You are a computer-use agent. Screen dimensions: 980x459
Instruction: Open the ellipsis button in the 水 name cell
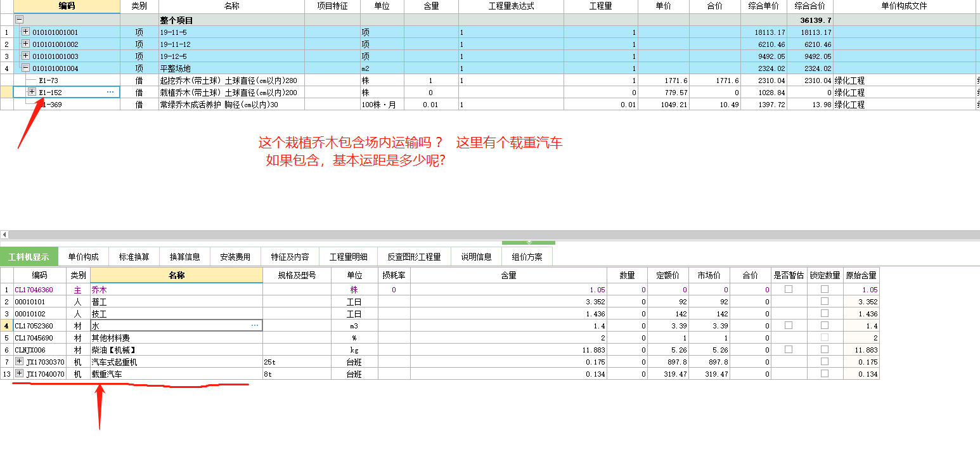point(255,326)
